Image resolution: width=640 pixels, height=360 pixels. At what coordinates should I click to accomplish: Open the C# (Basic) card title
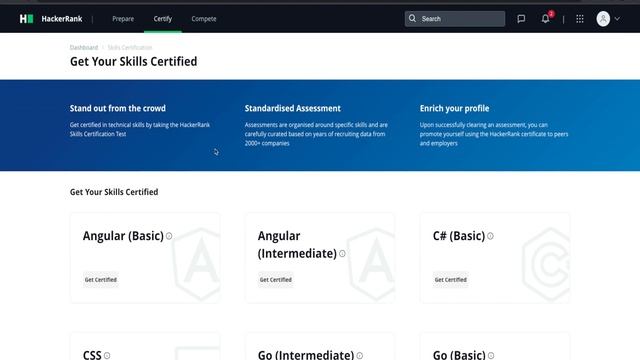tap(459, 236)
